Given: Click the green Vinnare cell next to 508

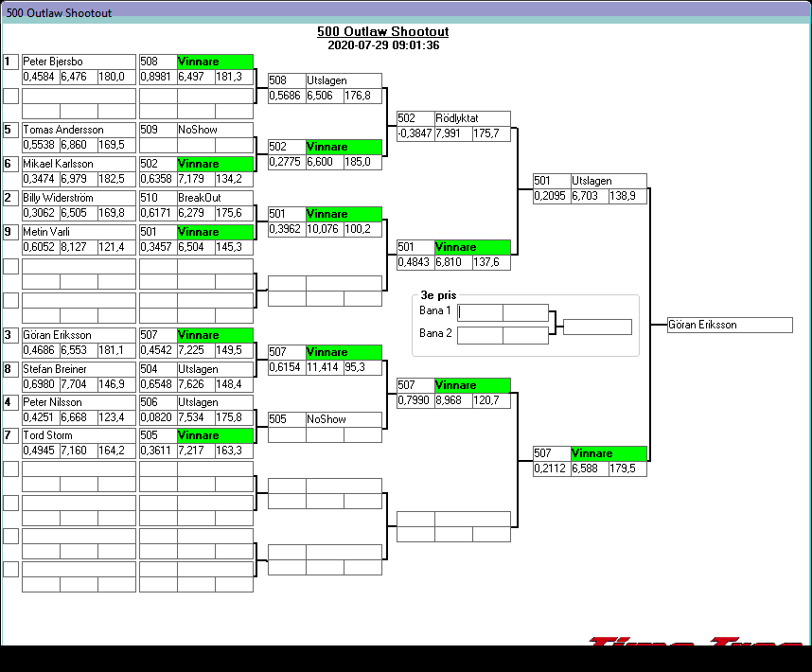Looking at the screenshot, I should 215,62.
